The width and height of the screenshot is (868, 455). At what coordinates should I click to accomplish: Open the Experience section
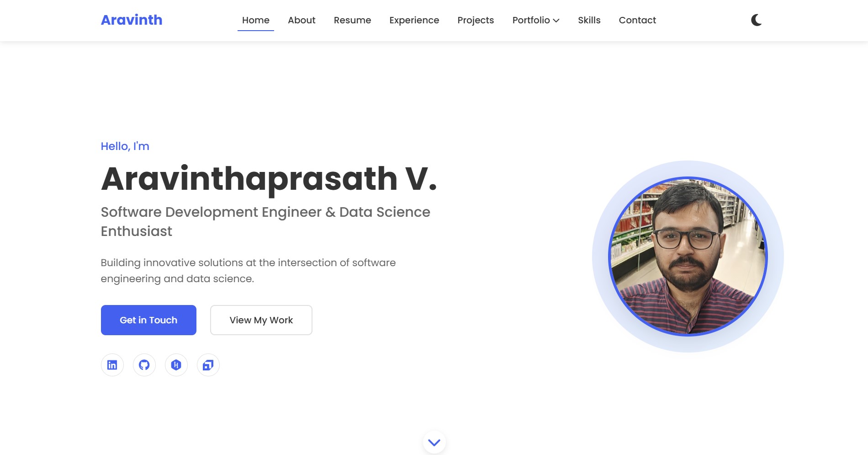coord(414,20)
